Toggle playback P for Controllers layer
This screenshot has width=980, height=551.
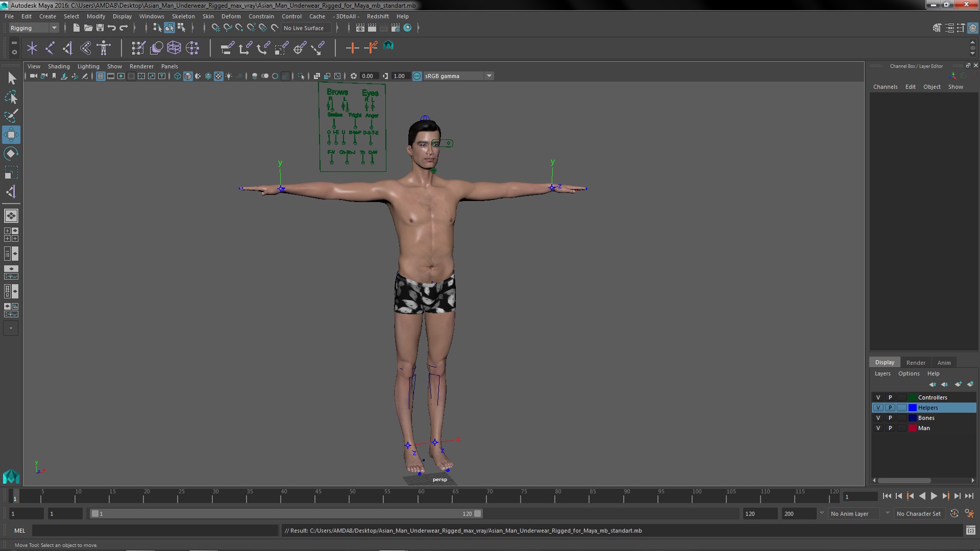point(890,397)
